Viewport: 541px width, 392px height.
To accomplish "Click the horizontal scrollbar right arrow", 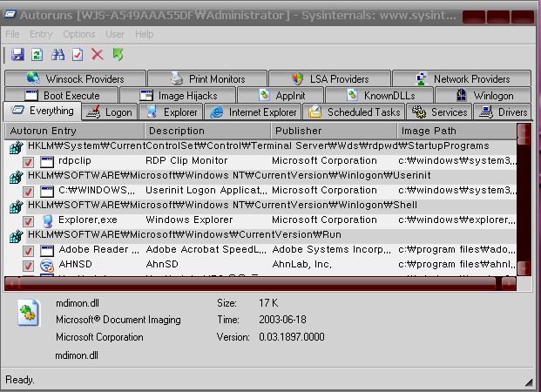I will [x=509, y=284].
